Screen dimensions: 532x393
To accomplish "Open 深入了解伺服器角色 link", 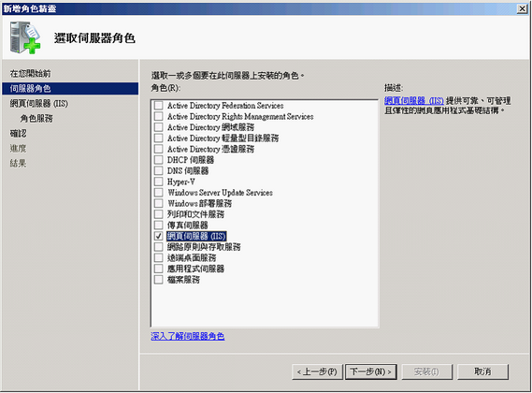I will coord(188,336).
